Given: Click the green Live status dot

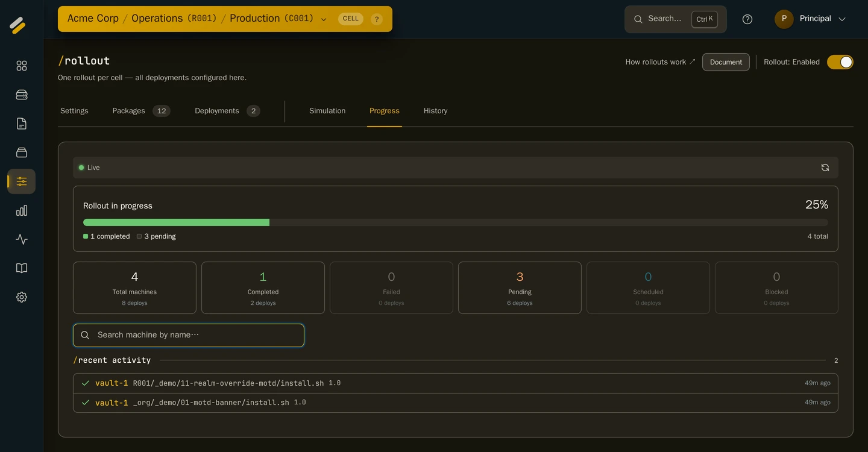Looking at the screenshot, I should pos(81,168).
